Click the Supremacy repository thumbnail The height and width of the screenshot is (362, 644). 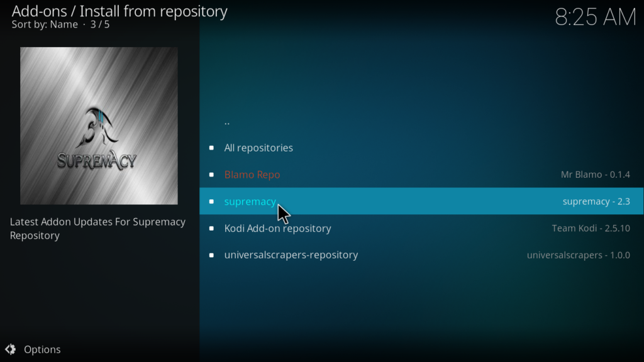[99, 126]
